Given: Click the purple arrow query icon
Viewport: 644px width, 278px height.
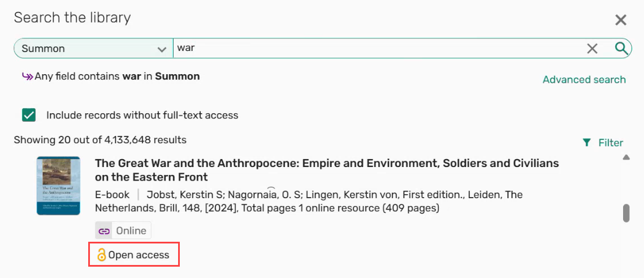Looking at the screenshot, I should point(27,76).
